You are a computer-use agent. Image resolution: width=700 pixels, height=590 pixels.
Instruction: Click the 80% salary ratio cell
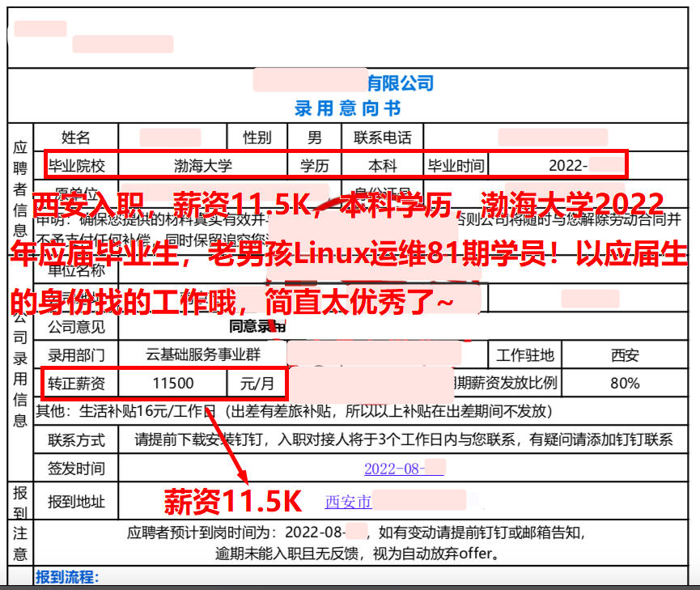[x=625, y=383]
